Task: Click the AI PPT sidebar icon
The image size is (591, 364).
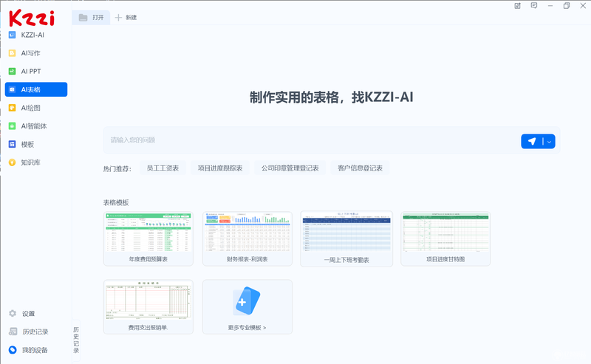Action: coord(12,71)
